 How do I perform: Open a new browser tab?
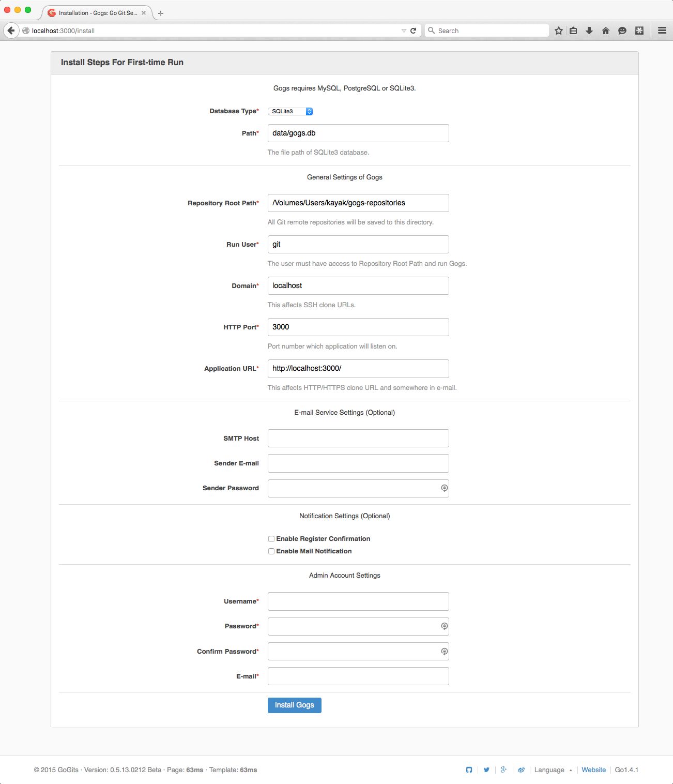click(x=161, y=13)
